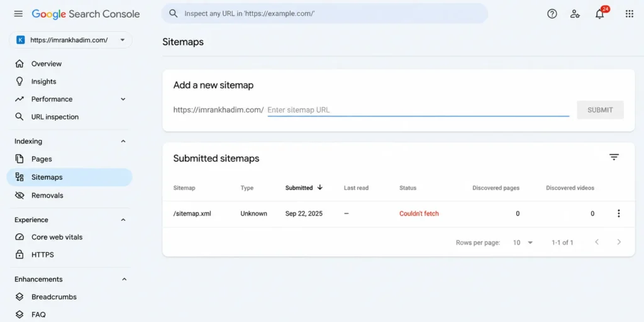Collapse the Experience section
Screen dimensions: 644x322
tap(123, 219)
